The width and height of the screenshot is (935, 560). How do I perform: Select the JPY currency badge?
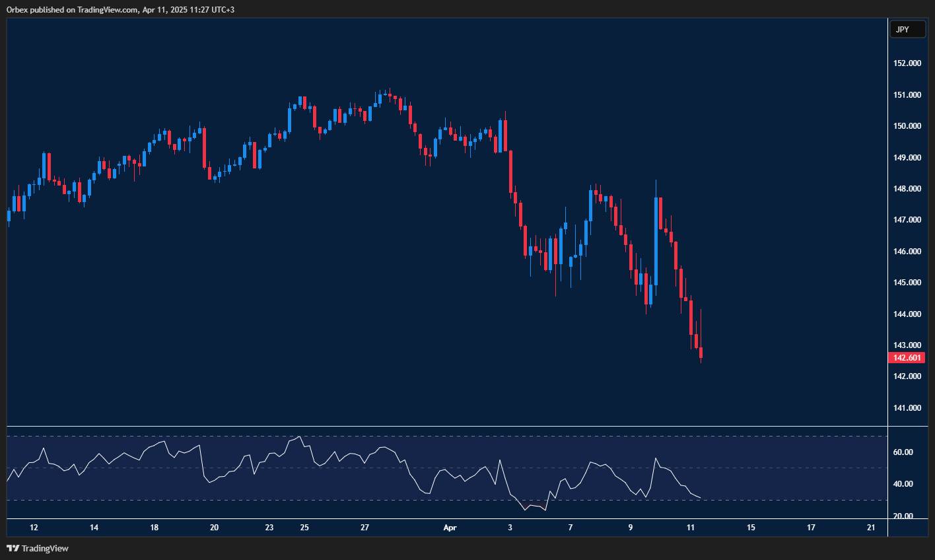pyautogui.click(x=907, y=29)
